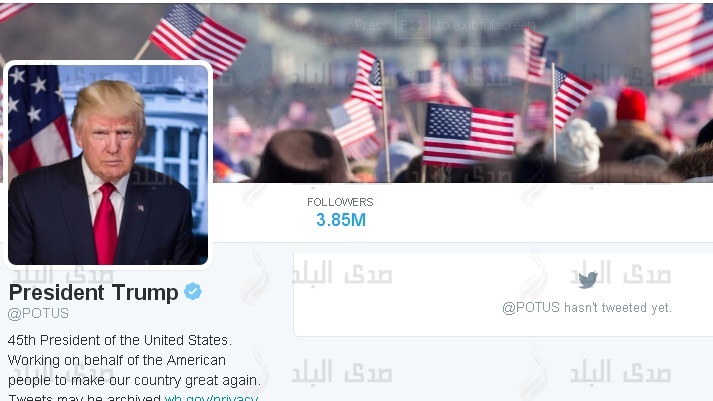Viewport: 713px width, 401px height.
Task: Click inside the empty tweets timeline panel
Action: (x=503, y=295)
